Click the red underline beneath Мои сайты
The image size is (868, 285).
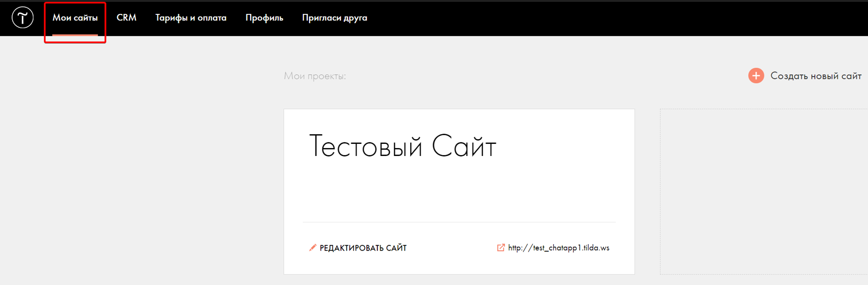pyautogui.click(x=75, y=34)
